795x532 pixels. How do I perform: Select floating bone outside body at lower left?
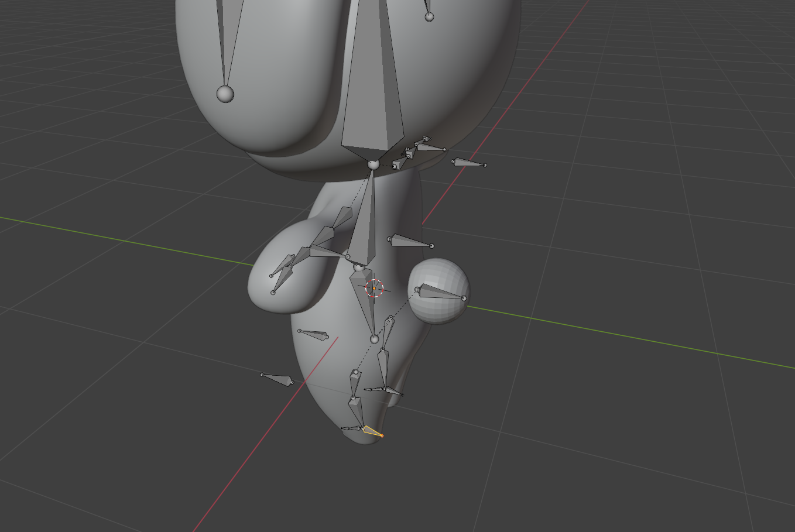277,379
